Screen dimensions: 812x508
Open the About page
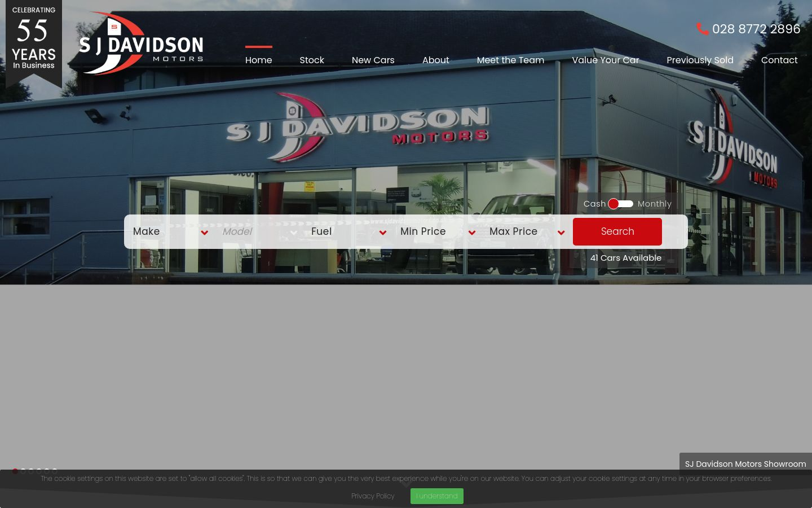click(436, 60)
